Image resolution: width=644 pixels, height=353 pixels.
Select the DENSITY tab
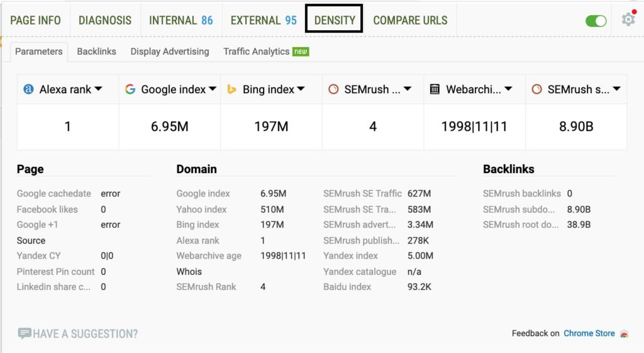[335, 20]
